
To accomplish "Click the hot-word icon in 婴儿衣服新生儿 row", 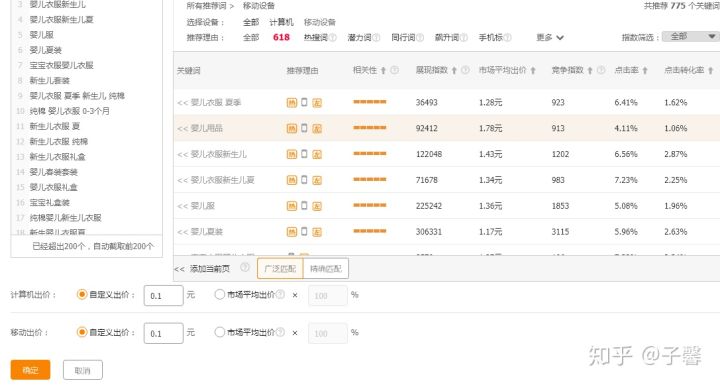I will pos(292,154).
